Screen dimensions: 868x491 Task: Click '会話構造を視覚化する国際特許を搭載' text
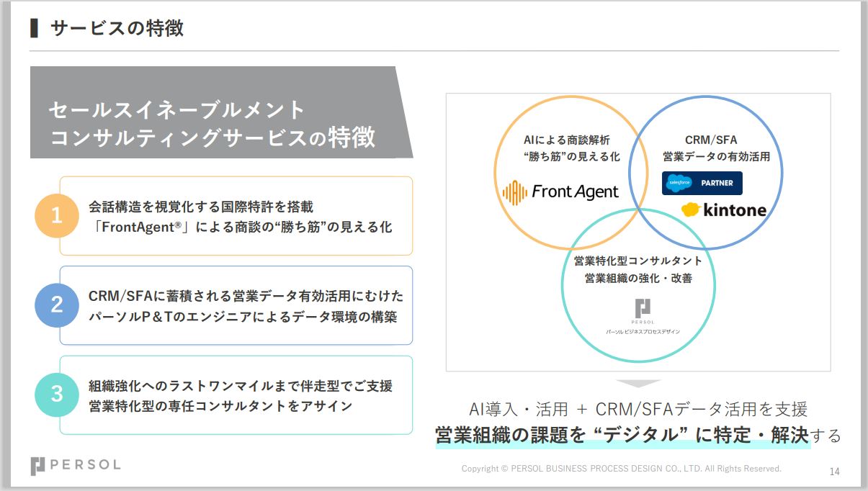point(201,207)
